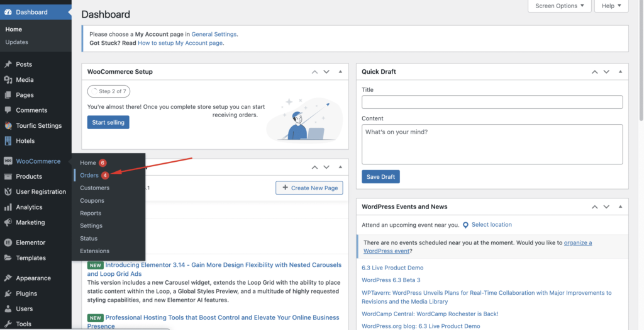Click the Posts pushpin icon
Image resolution: width=644 pixels, height=330 pixels.
pyautogui.click(x=8, y=64)
